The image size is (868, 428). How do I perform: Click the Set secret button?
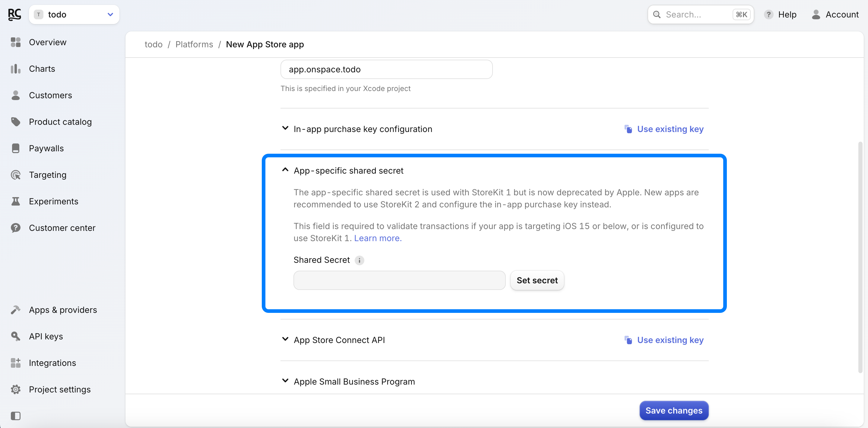coord(537,280)
